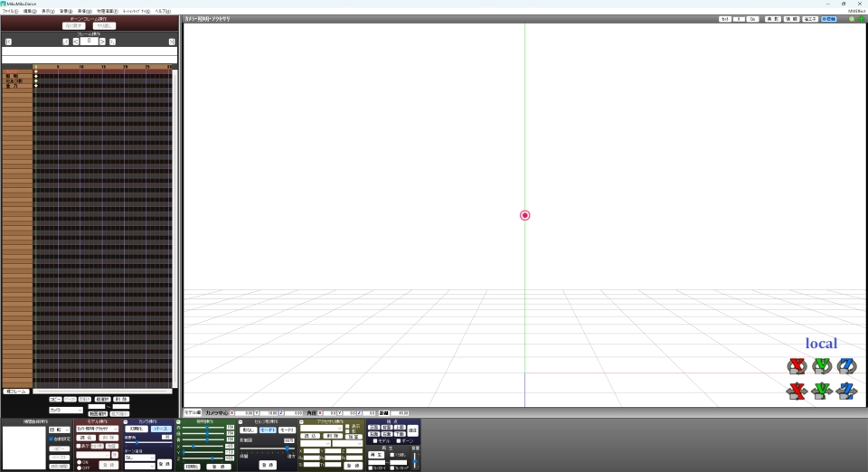Step forward one frame
The width and height of the screenshot is (868, 472).
[x=102, y=42]
